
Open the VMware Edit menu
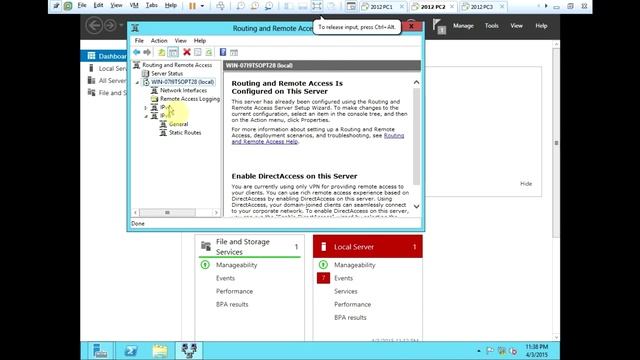tap(98, 5)
